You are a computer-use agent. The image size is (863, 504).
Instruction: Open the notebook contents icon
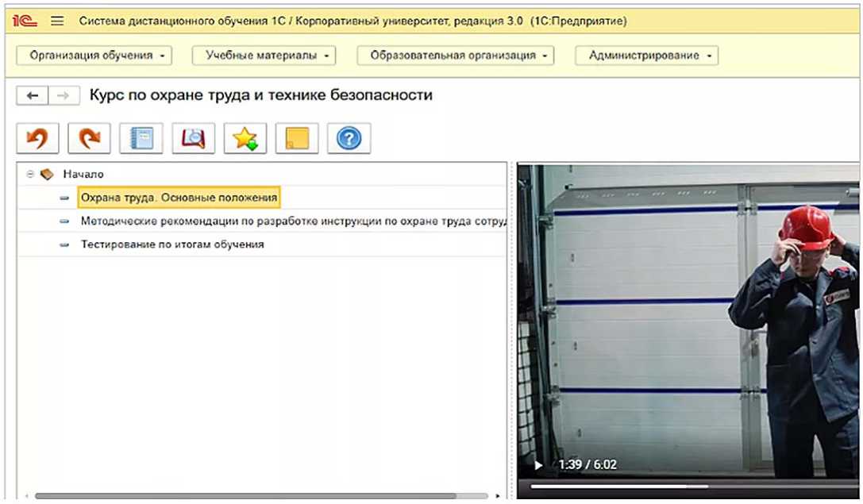[x=141, y=138]
